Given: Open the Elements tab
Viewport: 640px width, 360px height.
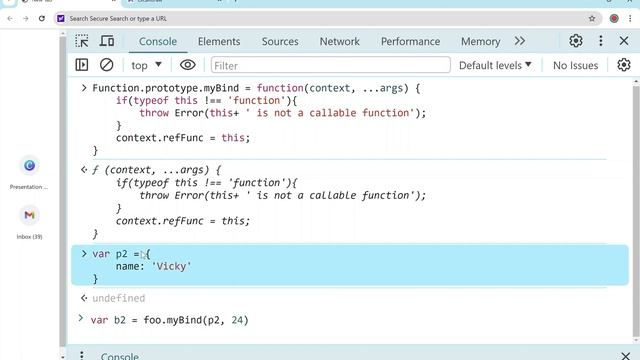Looking at the screenshot, I should 219,42.
